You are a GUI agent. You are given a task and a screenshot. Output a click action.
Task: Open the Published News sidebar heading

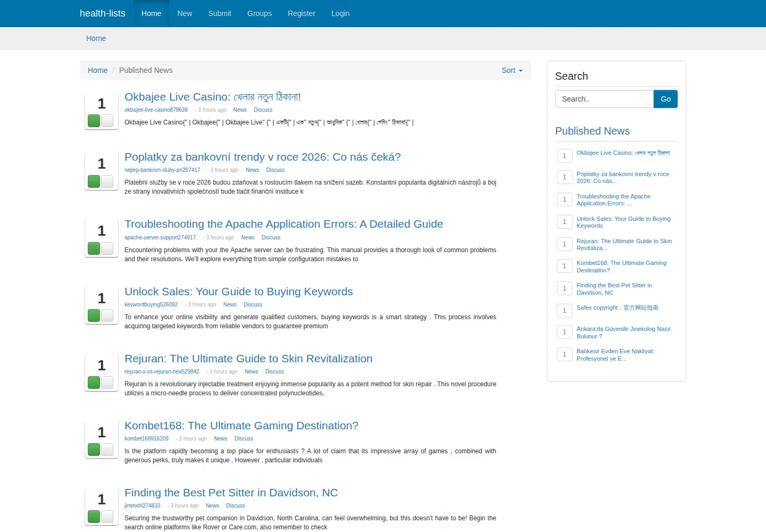click(x=592, y=131)
